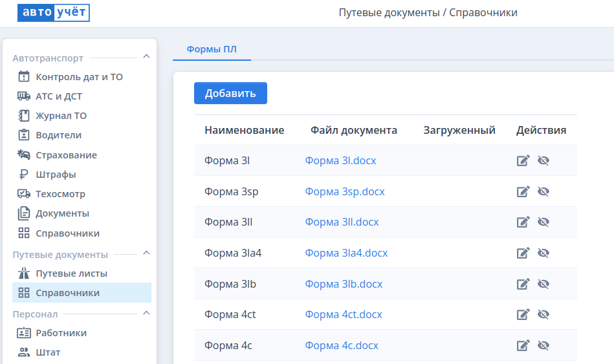Image resolution: width=614 pixels, height=364 pixels.
Task: Download Форма 3l.docx file
Action: coord(340,160)
